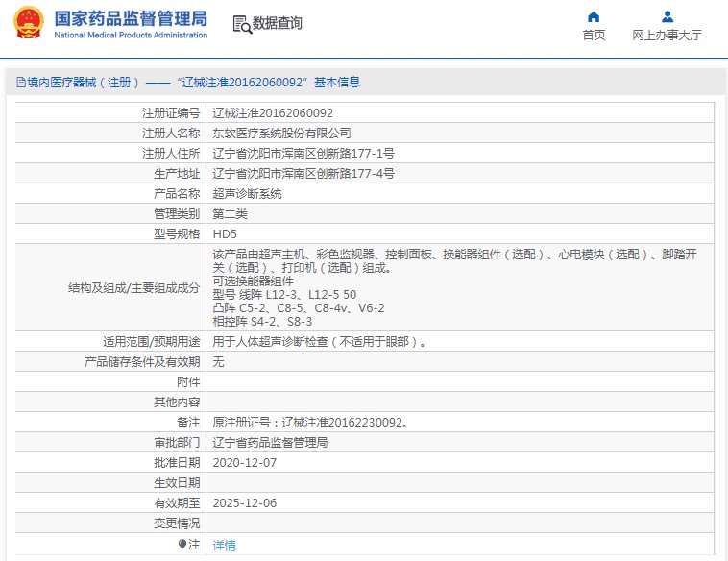
Task: Open the 数据查询 search icon
Action: (242, 24)
